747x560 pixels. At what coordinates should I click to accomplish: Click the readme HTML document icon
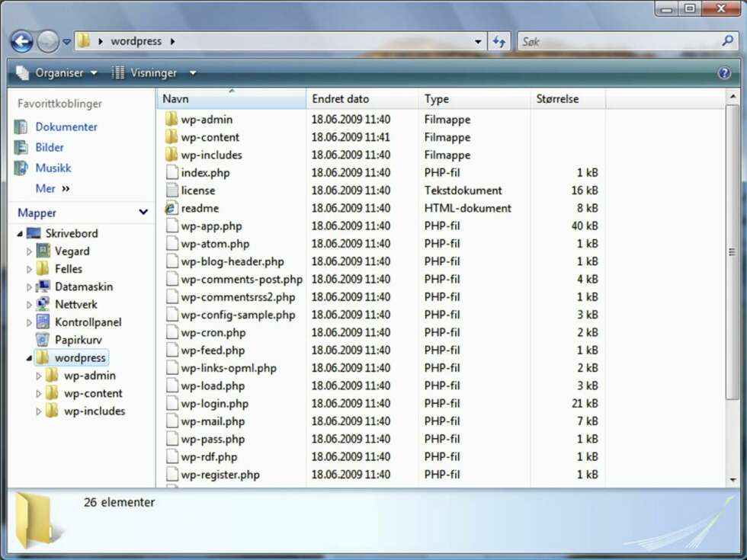point(172,207)
